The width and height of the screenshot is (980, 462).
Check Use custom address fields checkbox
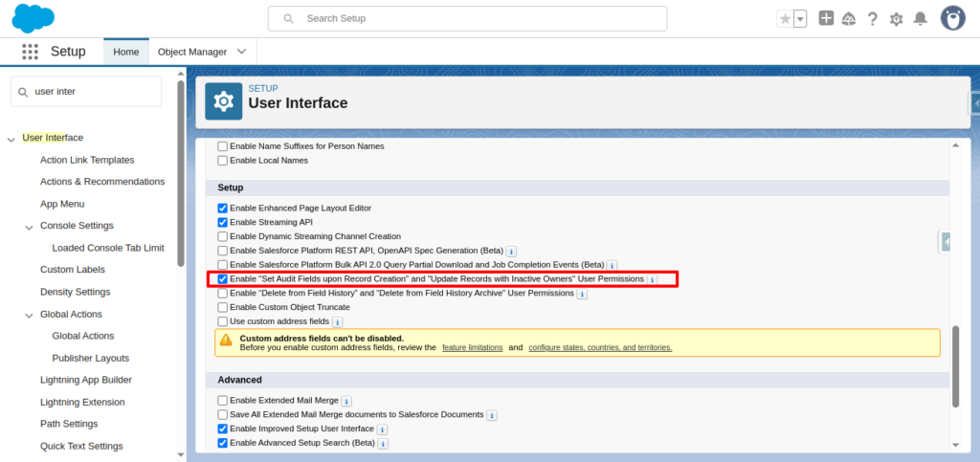pyautogui.click(x=222, y=321)
